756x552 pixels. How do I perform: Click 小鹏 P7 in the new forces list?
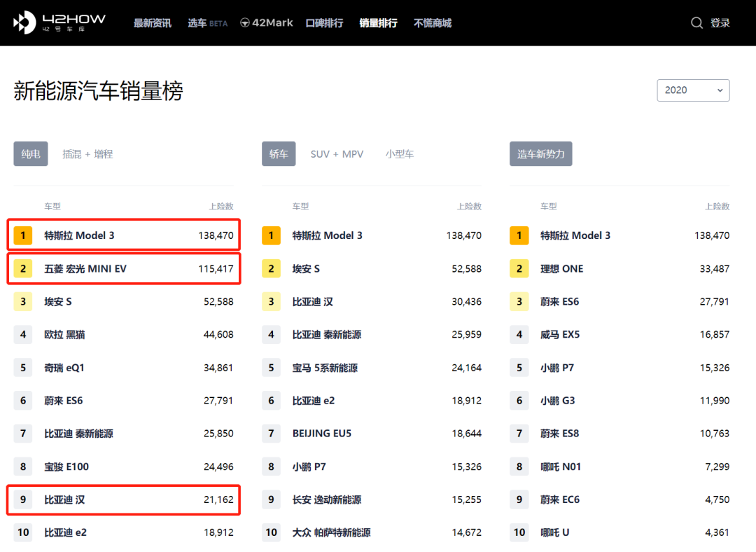(x=557, y=368)
